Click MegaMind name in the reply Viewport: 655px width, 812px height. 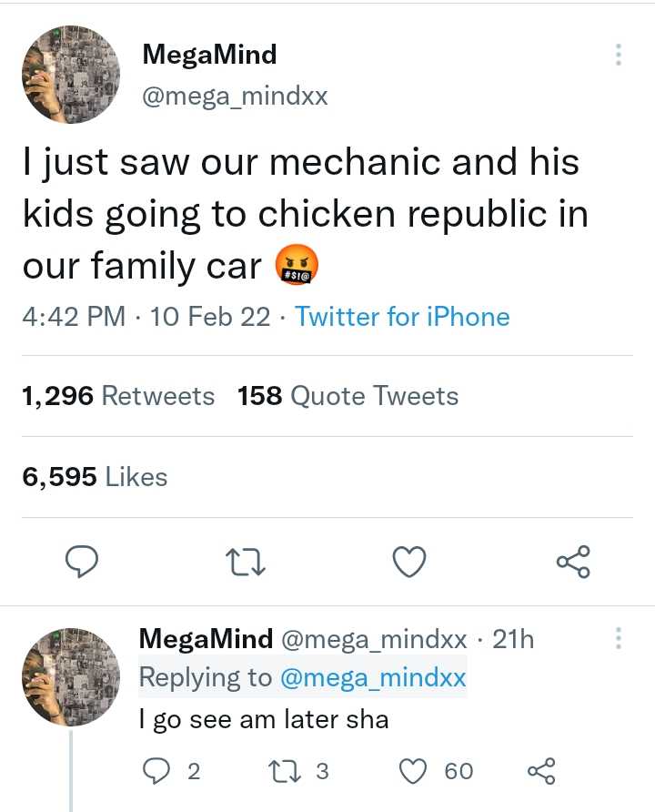[x=206, y=639]
